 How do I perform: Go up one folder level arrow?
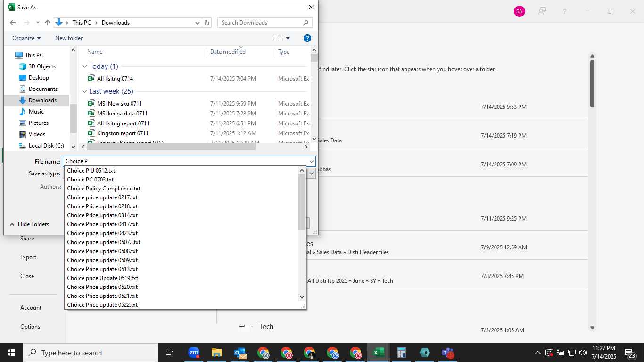[x=48, y=23]
